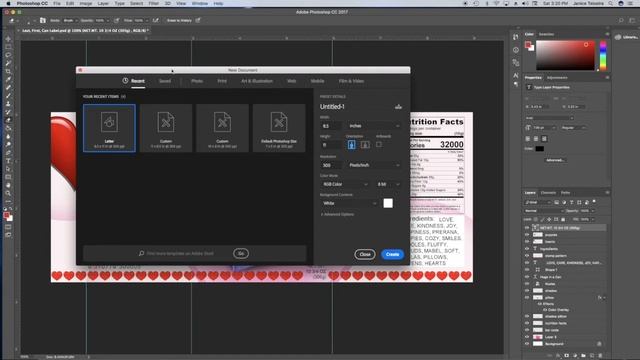Switch to the Saved tab
Image resolution: width=640 pixels, height=360 pixels.
(165, 81)
